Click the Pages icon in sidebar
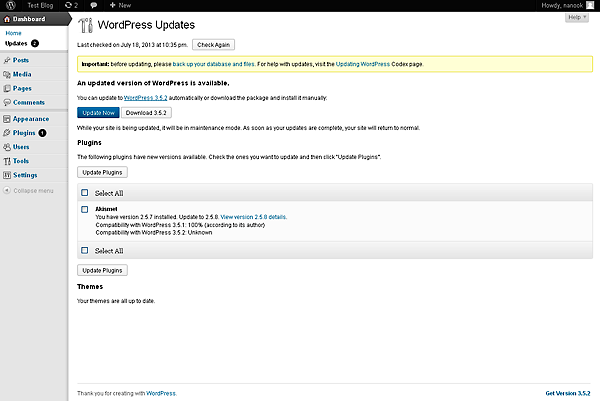This screenshot has width=600, height=401. (7, 88)
